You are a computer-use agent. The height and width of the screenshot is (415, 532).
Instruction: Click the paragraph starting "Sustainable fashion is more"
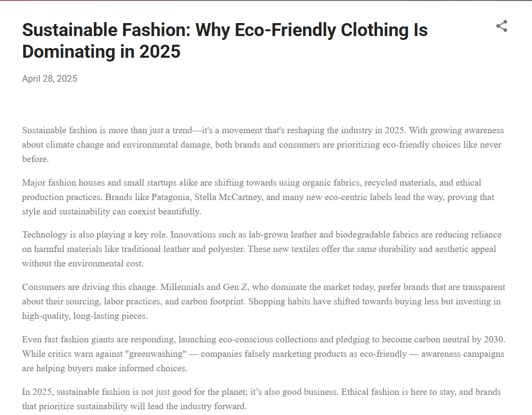click(x=144, y=130)
